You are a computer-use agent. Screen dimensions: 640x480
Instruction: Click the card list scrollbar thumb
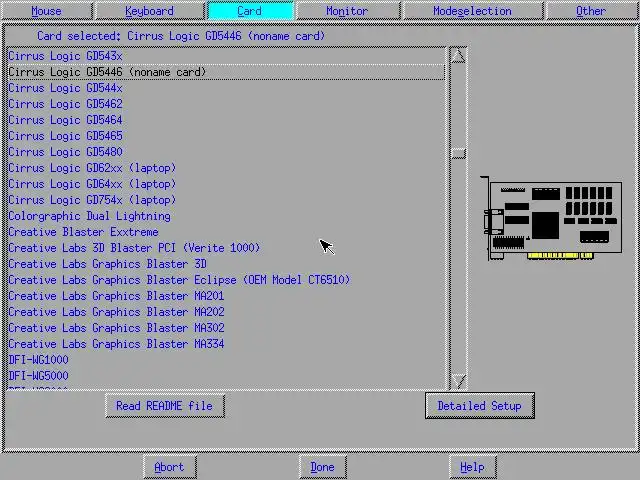coord(458,153)
